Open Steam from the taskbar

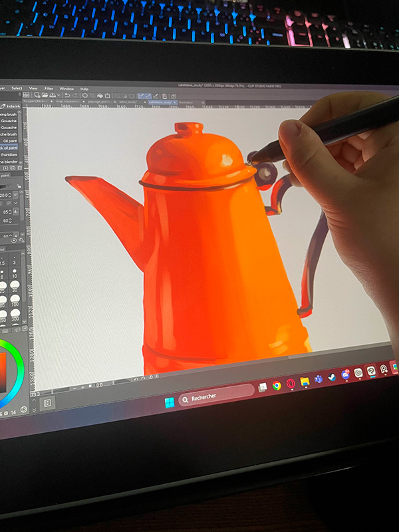[331, 377]
